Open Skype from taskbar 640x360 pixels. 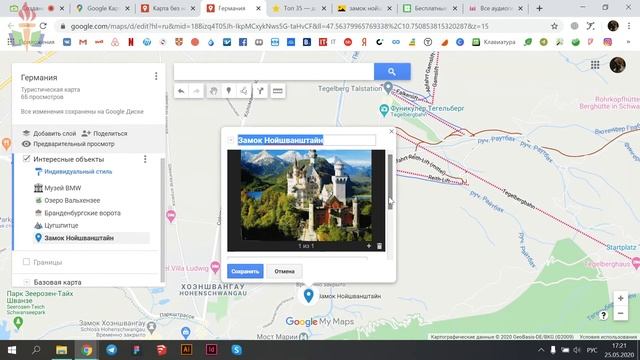click(x=236, y=350)
